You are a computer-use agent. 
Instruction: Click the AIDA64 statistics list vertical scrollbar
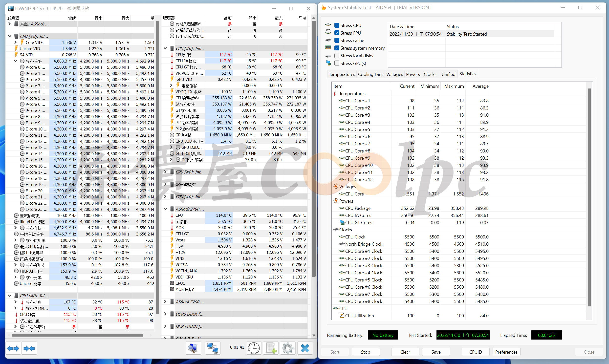click(x=589, y=197)
